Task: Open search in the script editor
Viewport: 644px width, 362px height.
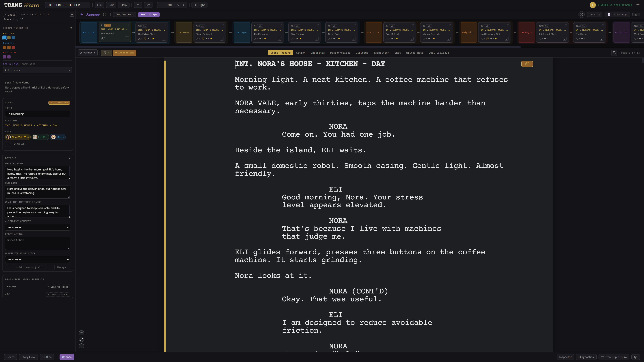Action: tap(614, 52)
